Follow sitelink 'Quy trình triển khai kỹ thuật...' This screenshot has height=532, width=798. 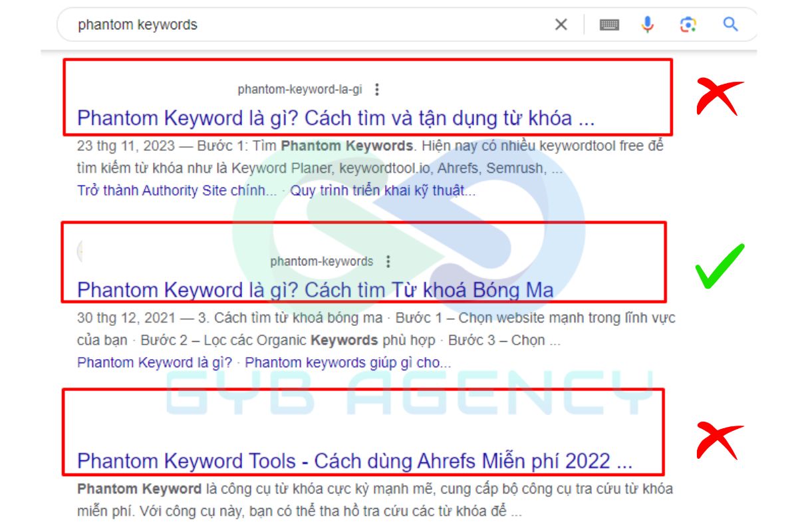pos(382,190)
